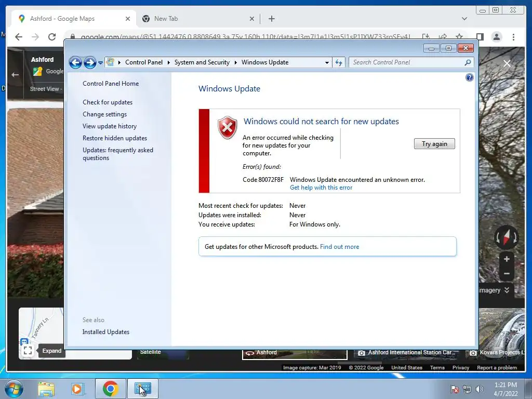The image size is (532, 399).
Task: Zoom out on Street View
Action: pyautogui.click(x=507, y=273)
